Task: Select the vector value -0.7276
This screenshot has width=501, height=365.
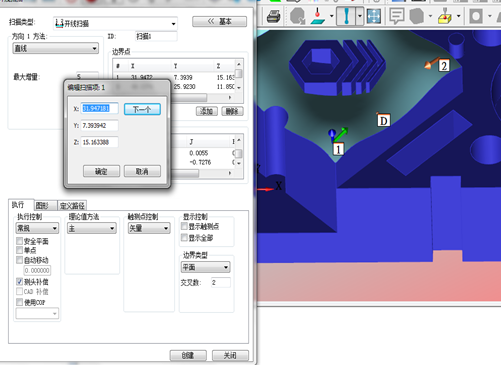Action: pos(200,162)
